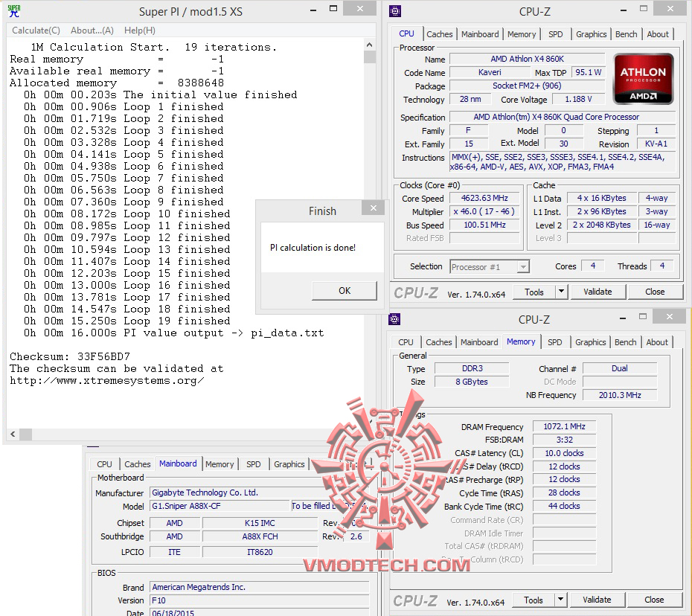
Task: Minimize the Super PI window
Action: 313,10
